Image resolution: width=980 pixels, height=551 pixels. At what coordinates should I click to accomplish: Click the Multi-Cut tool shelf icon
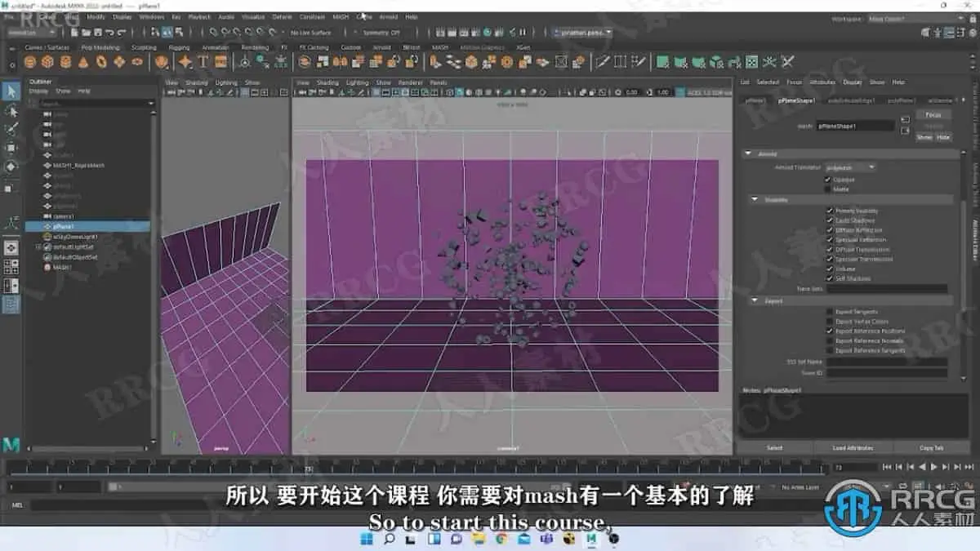603,62
